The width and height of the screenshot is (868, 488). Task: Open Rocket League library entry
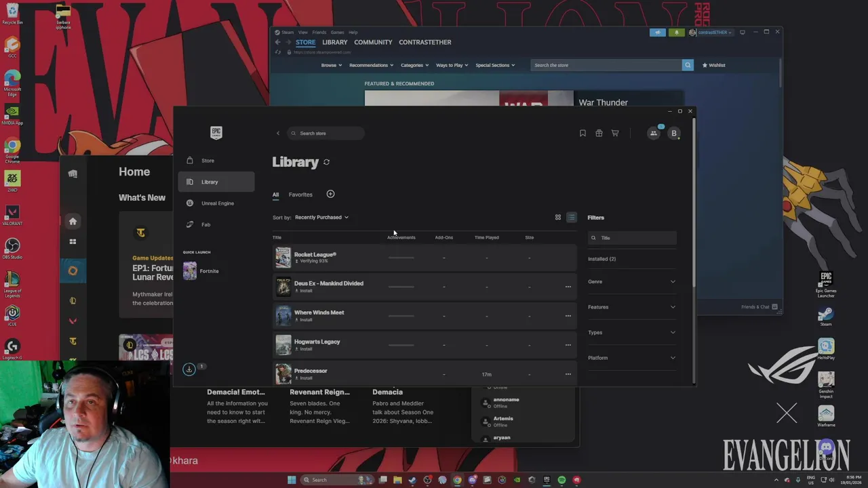tap(425, 258)
